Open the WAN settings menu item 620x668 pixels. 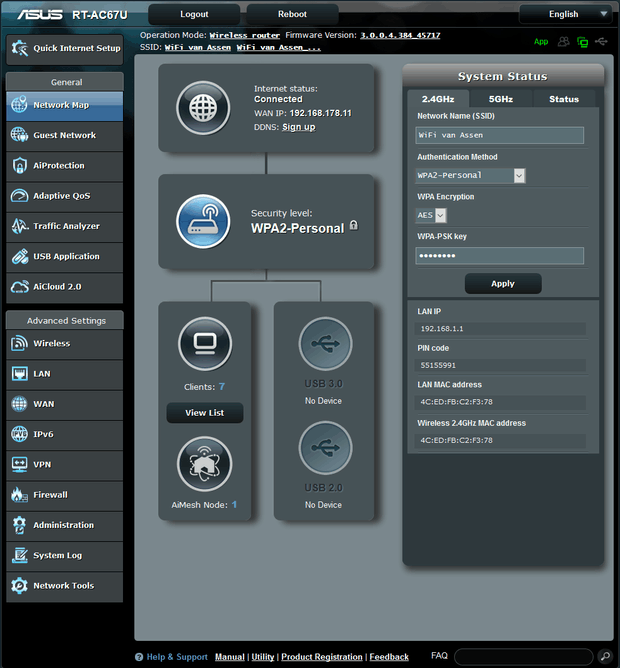click(65, 404)
